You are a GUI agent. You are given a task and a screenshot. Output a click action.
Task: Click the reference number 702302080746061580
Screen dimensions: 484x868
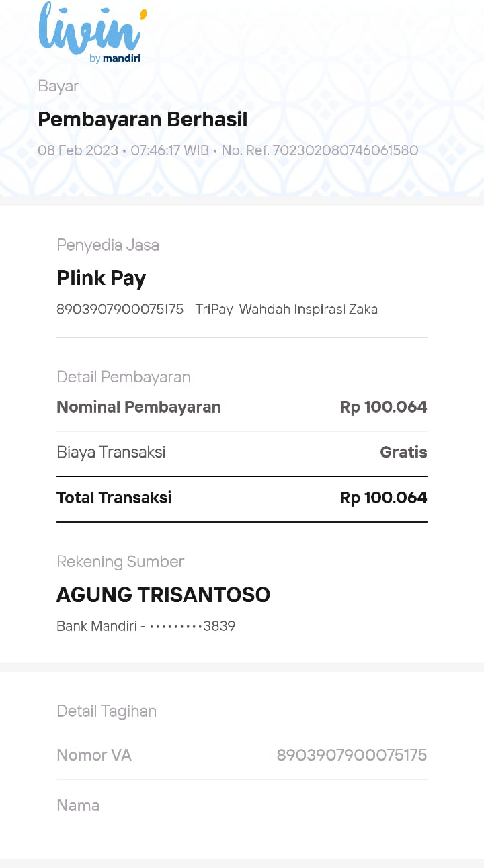point(345,150)
